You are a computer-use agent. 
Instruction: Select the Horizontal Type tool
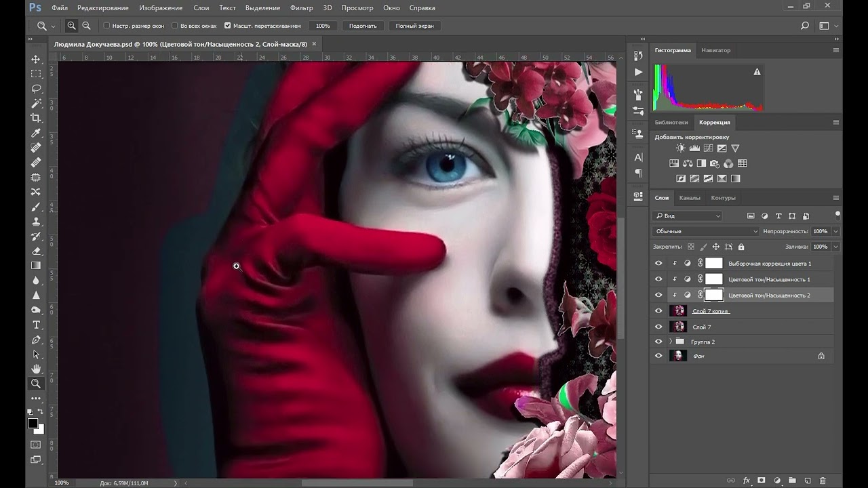[36, 325]
